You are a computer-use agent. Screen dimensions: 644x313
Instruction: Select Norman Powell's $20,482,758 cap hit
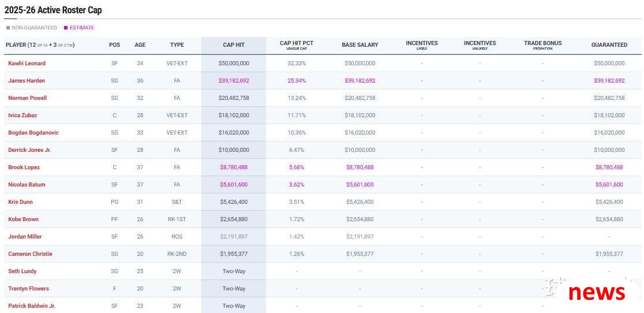pos(234,98)
